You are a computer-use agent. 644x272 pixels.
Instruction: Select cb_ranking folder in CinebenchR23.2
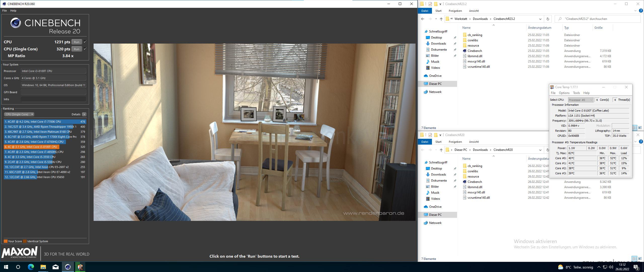click(475, 35)
